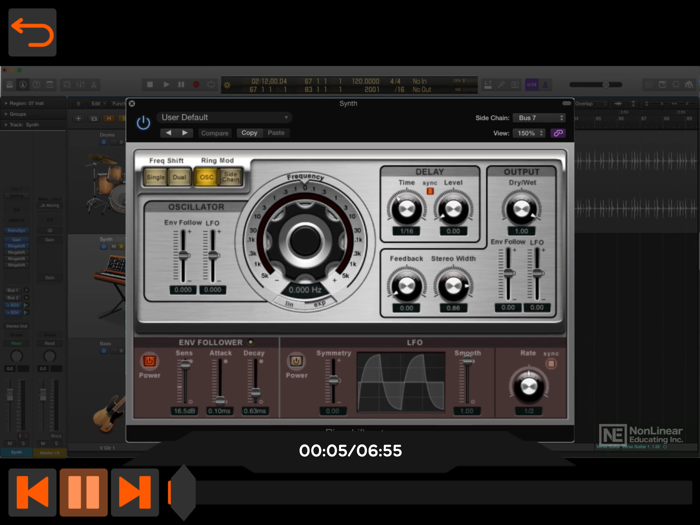
Task: Click the Oscillator LFO slider
Action: 213,256
